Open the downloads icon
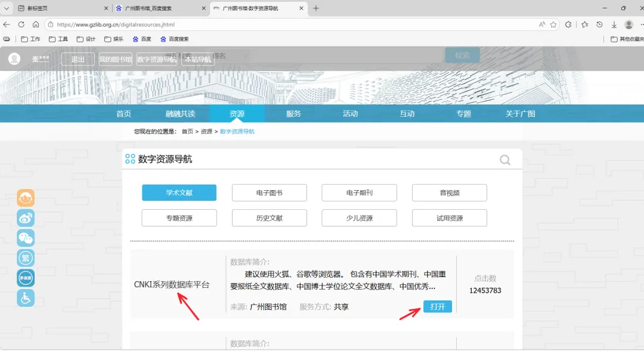 (614, 24)
